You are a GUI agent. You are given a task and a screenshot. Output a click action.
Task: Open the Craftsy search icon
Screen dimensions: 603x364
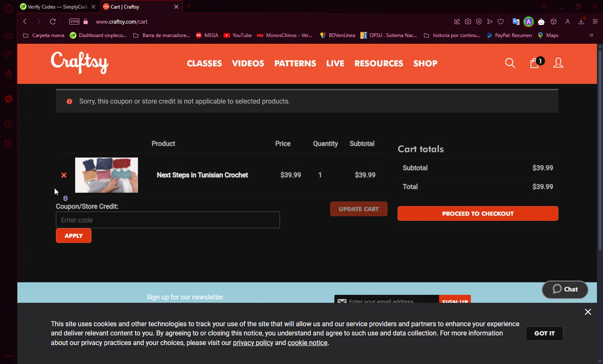coord(510,63)
